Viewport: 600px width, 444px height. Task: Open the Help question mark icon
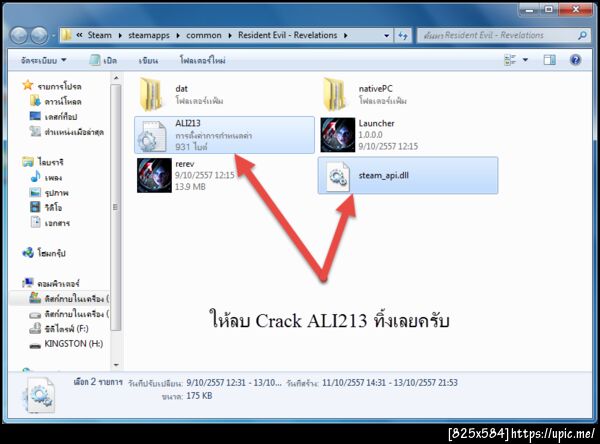coord(575,60)
